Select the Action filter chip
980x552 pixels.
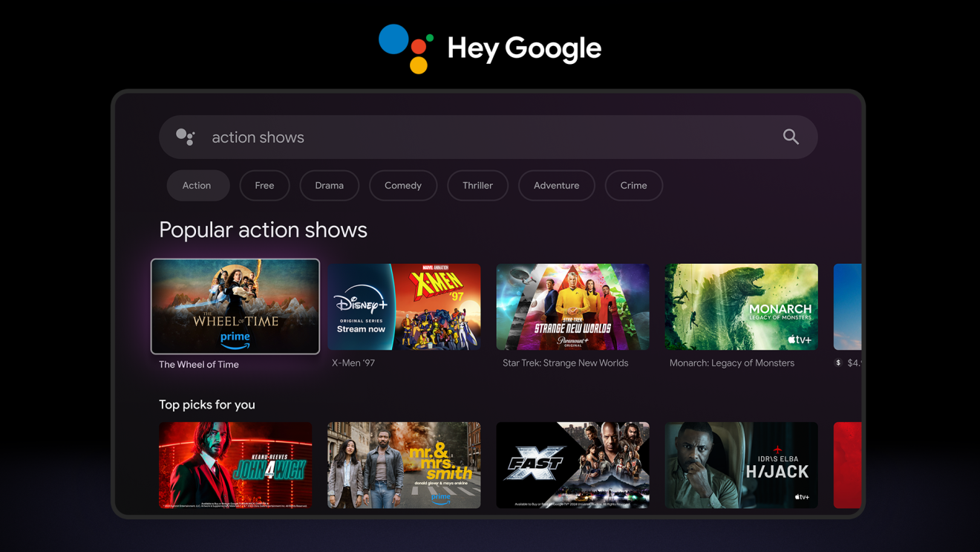click(197, 186)
